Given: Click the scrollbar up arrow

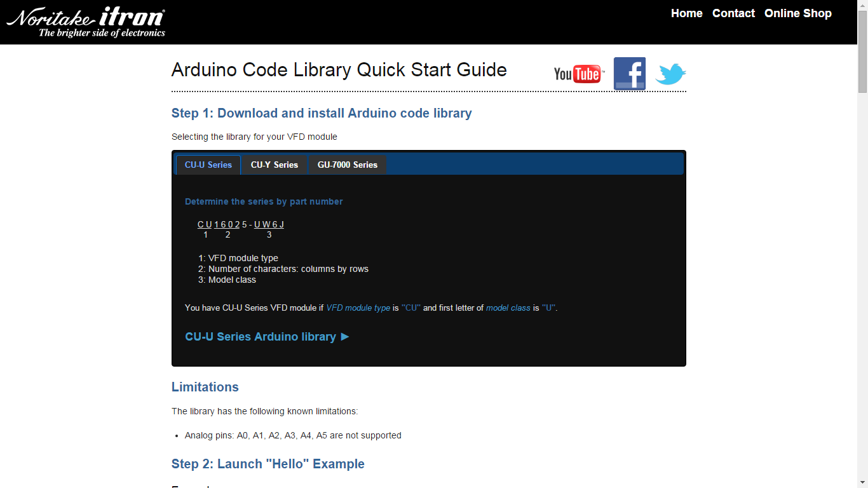Looking at the screenshot, I should [x=862, y=6].
